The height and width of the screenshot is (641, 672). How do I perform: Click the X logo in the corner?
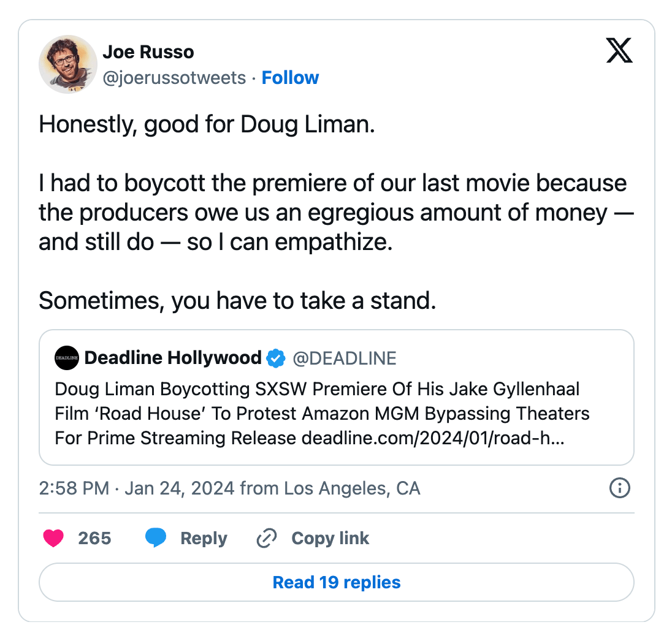[x=619, y=51]
